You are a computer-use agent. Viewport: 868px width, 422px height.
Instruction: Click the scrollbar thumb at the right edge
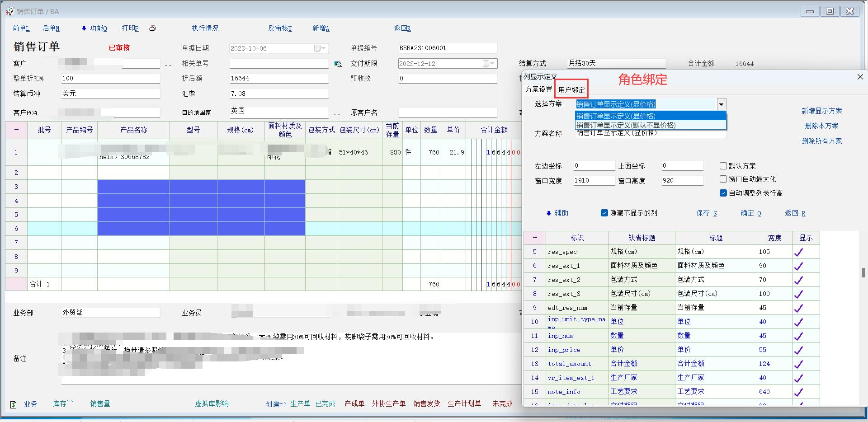863,272
